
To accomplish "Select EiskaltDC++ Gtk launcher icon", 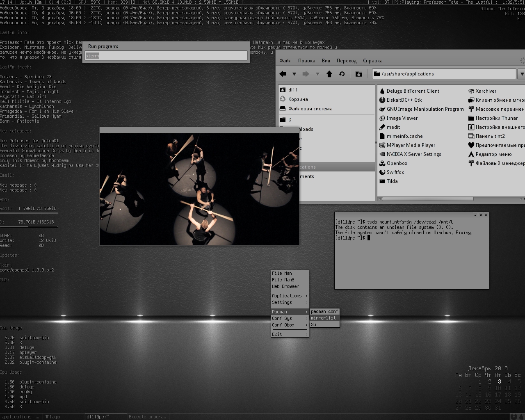I will tap(382, 100).
